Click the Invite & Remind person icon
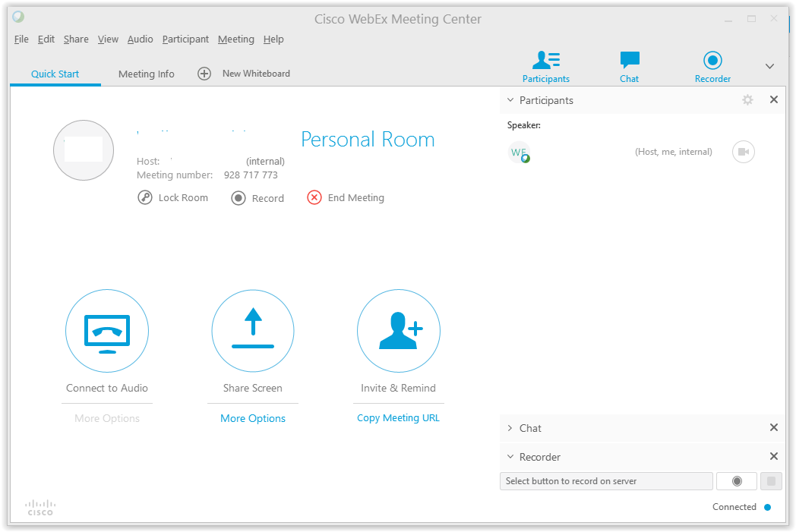796x532 pixels. [x=399, y=331]
